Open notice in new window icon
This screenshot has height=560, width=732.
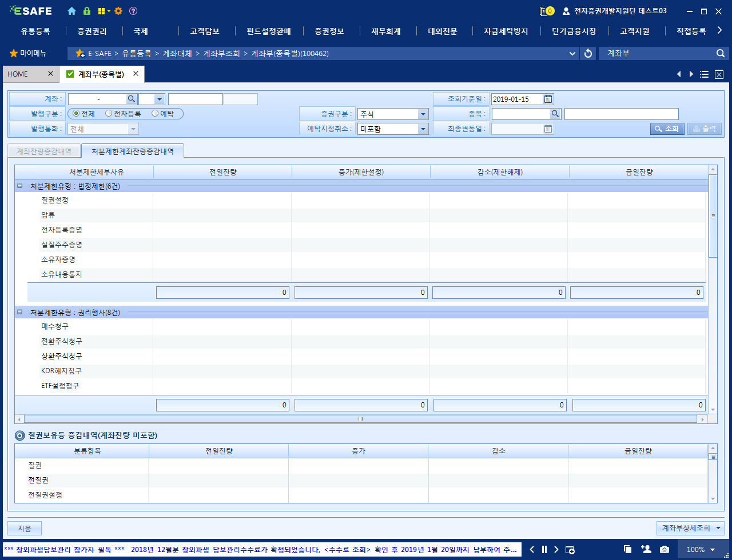coord(570,550)
